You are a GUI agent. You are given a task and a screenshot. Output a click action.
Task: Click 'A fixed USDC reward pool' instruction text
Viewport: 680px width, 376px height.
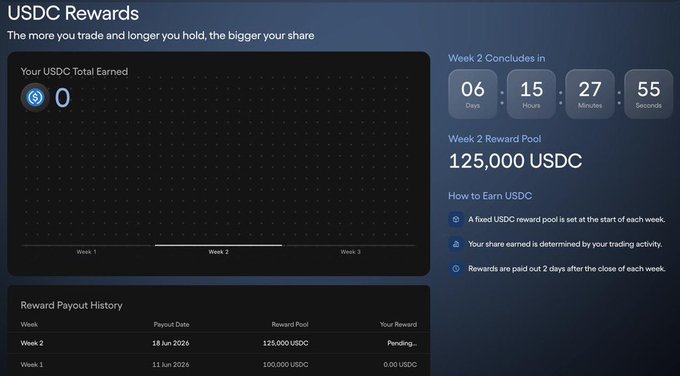pyautogui.click(x=566, y=219)
